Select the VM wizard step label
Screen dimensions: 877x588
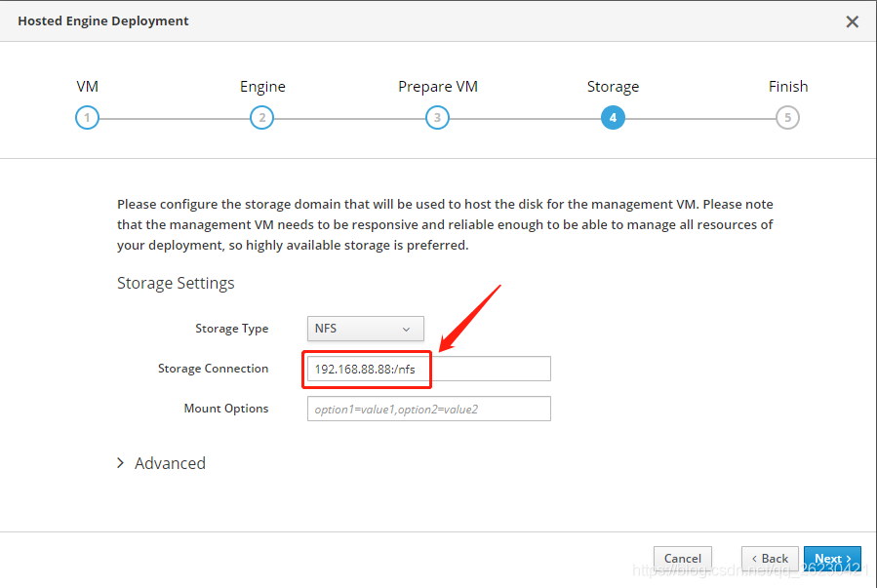pos(87,86)
